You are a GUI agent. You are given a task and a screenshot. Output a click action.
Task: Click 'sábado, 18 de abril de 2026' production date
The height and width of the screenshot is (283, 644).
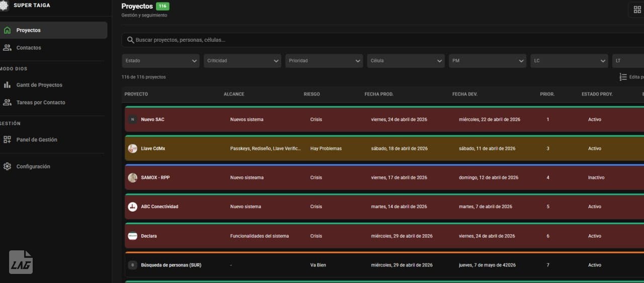pos(399,149)
